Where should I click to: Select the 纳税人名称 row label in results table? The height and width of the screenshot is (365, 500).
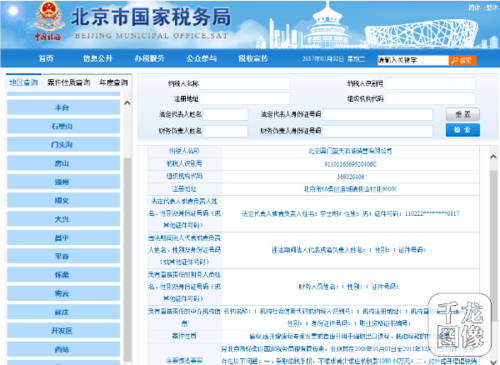[x=184, y=151]
